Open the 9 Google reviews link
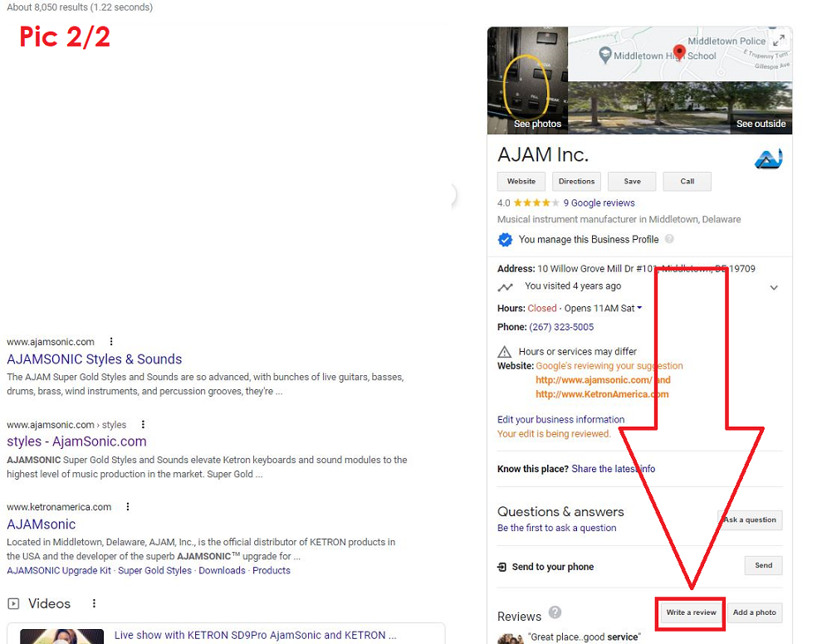The height and width of the screenshot is (644, 817). click(x=599, y=203)
